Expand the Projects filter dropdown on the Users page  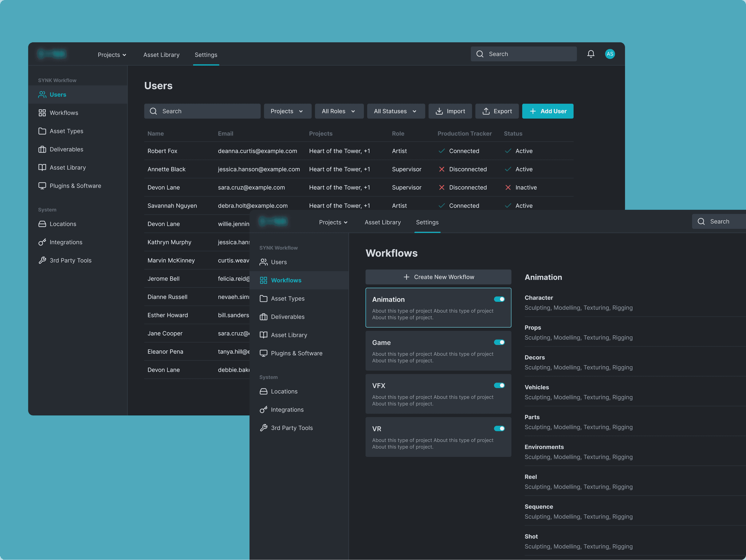click(x=287, y=111)
